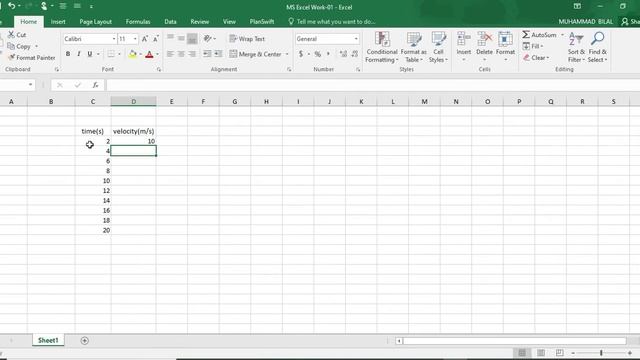Click the Cut scissors icon
The image size is (640, 360).
point(11,35)
